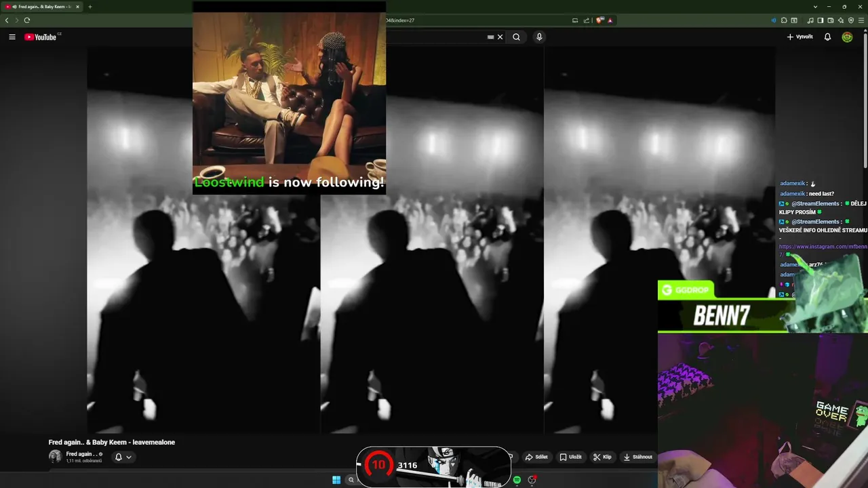Toggle the browser sidebar panel icon
This screenshot has height=488, width=868.
[821, 20]
